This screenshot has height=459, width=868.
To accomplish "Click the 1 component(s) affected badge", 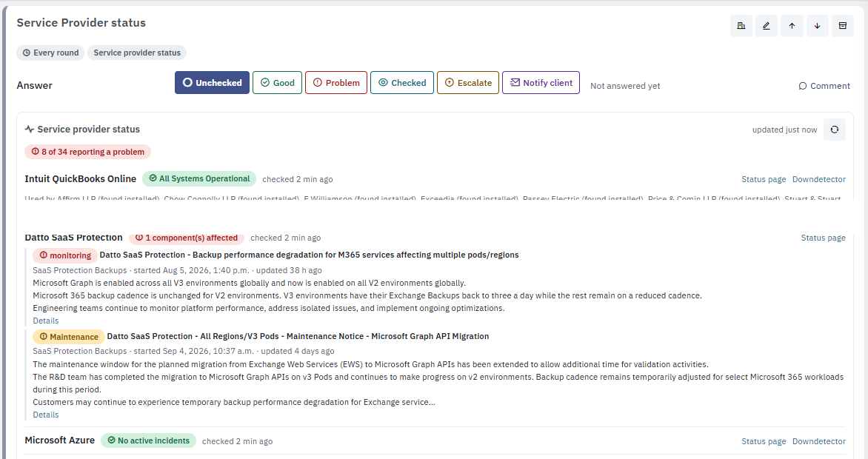I will tap(187, 238).
